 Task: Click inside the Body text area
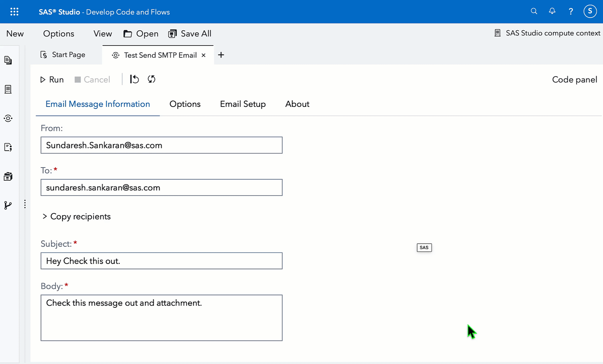point(161,318)
